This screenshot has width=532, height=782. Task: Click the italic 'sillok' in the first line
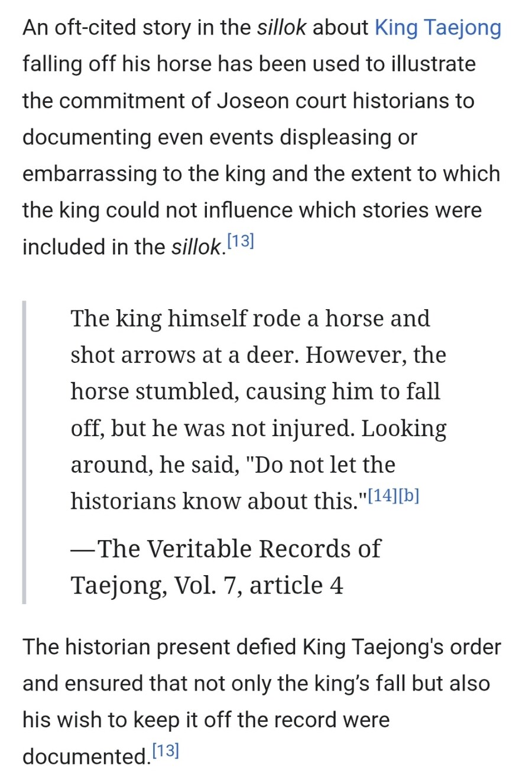[282, 28]
